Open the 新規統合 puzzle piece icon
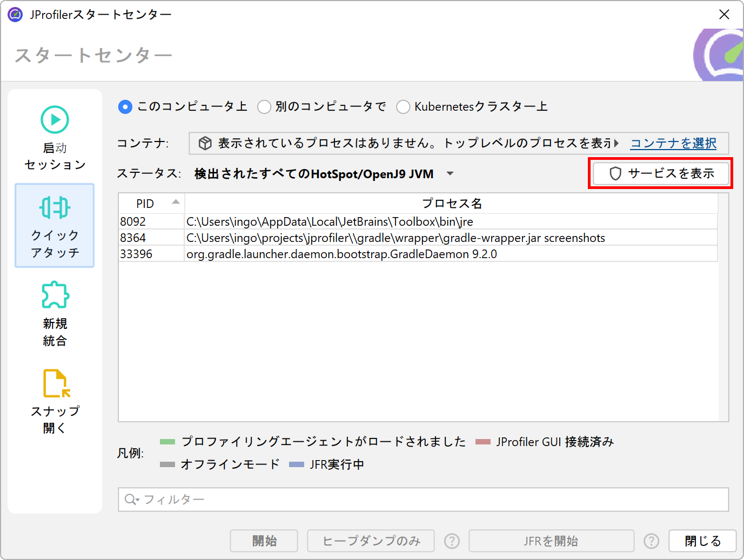Viewport: 744px width, 560px height. tap(55, 295)
